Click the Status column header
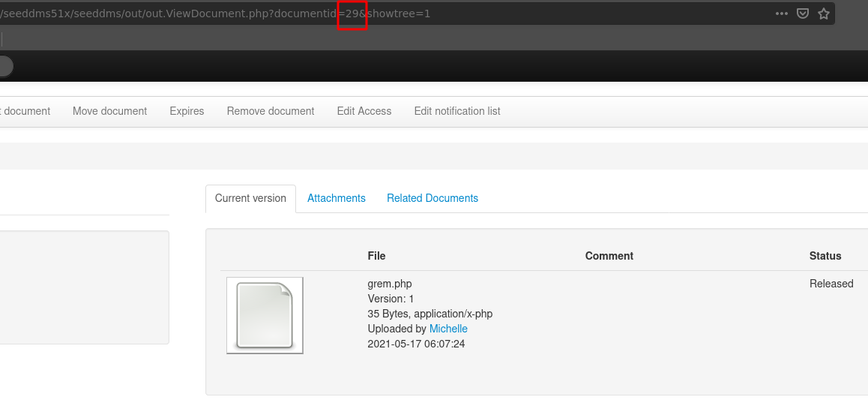Screen dimensions: 868x406 (x=825, y=256)
